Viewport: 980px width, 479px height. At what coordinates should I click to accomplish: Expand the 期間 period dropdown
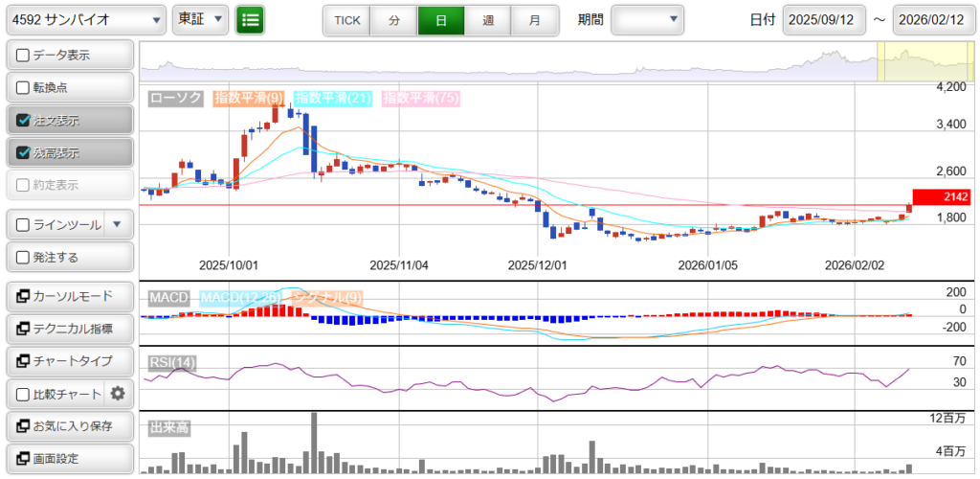click(647, 19)
